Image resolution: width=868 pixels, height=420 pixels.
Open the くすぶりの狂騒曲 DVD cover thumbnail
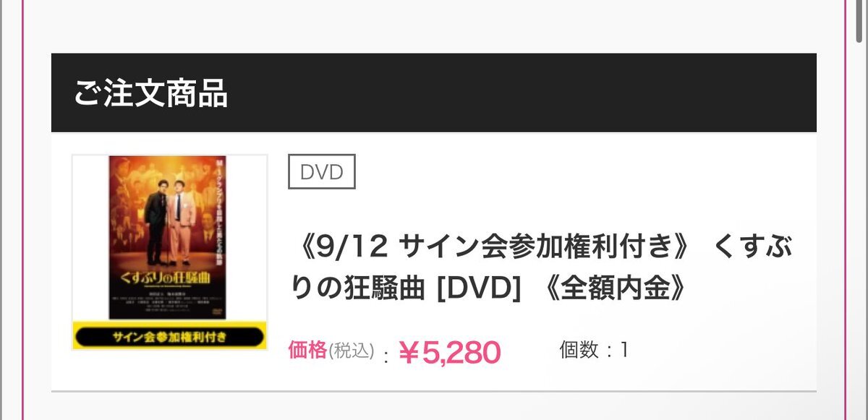pos(170,252)
